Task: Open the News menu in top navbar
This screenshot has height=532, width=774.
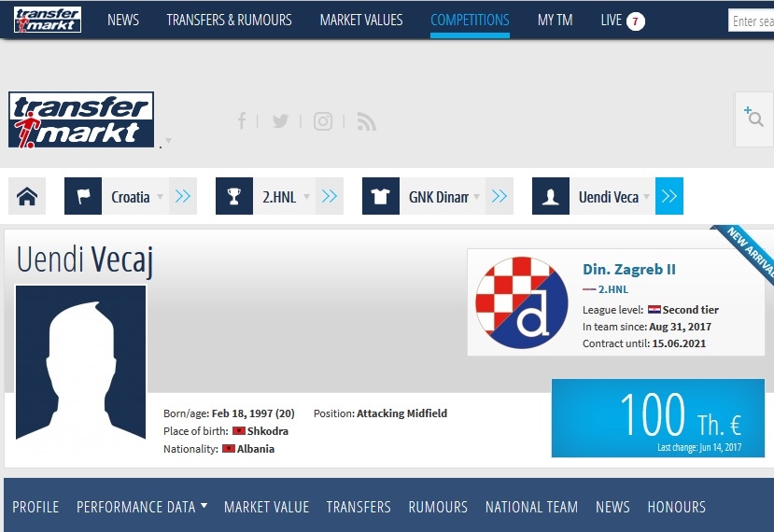Action: pyautogui.click(x=123, y=20)
